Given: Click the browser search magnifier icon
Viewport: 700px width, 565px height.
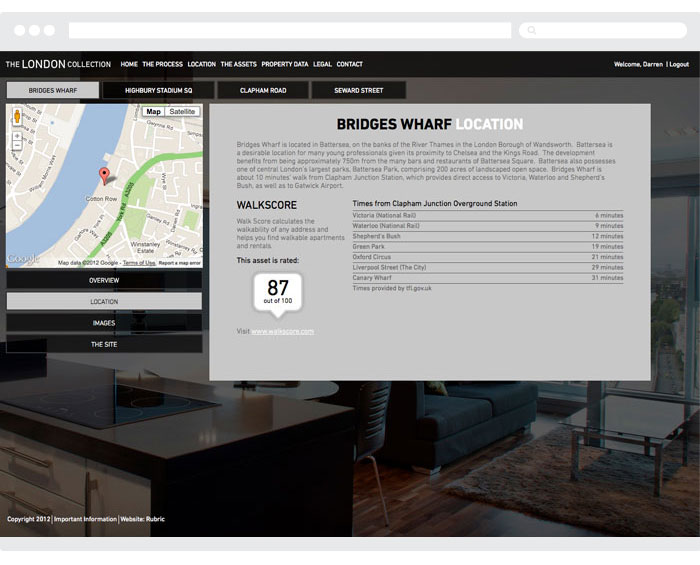Looking at the screenshot, I should (531, 30).
